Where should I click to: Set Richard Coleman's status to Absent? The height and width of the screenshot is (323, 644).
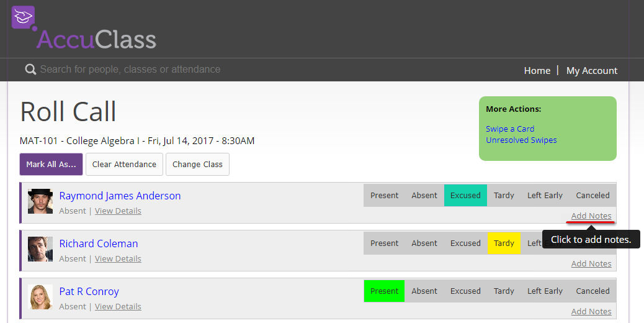[x=424, y=243]
